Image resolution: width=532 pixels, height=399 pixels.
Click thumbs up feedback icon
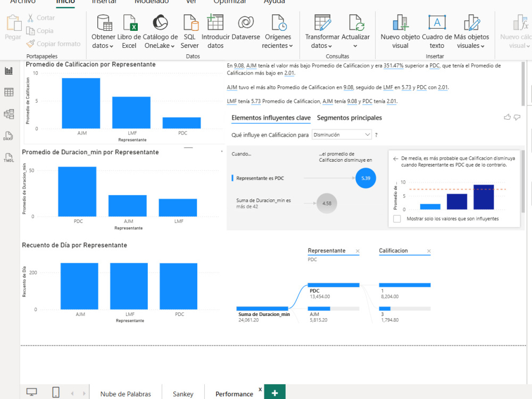(x=507, y=117)
